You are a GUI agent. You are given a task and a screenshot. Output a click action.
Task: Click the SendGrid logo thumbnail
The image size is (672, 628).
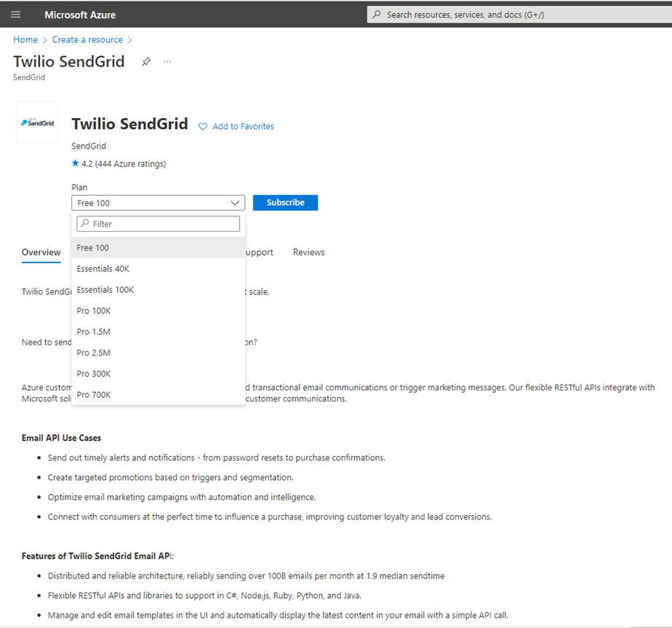[37, 122]
